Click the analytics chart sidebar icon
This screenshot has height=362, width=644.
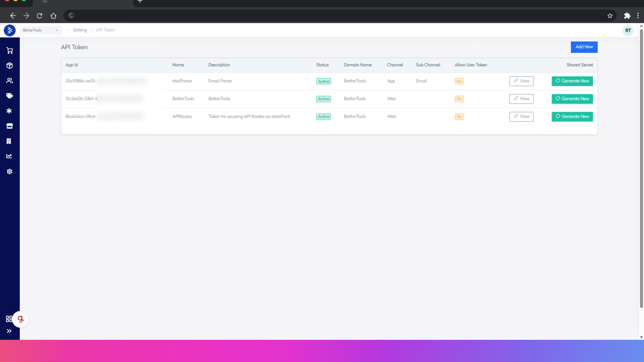pyautogui.click(x=9, y=156)
